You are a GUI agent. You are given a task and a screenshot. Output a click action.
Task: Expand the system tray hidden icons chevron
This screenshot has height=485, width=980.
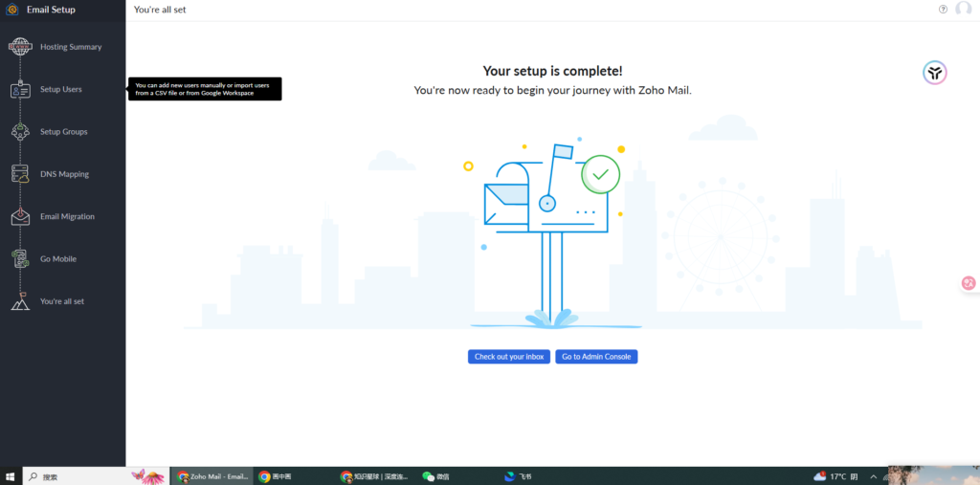(873, 476)
